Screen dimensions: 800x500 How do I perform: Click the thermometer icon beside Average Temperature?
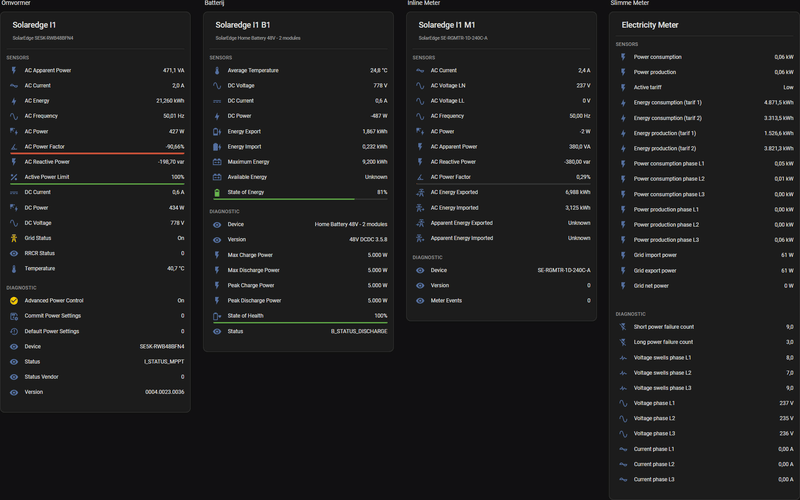(x=217, y=71)
